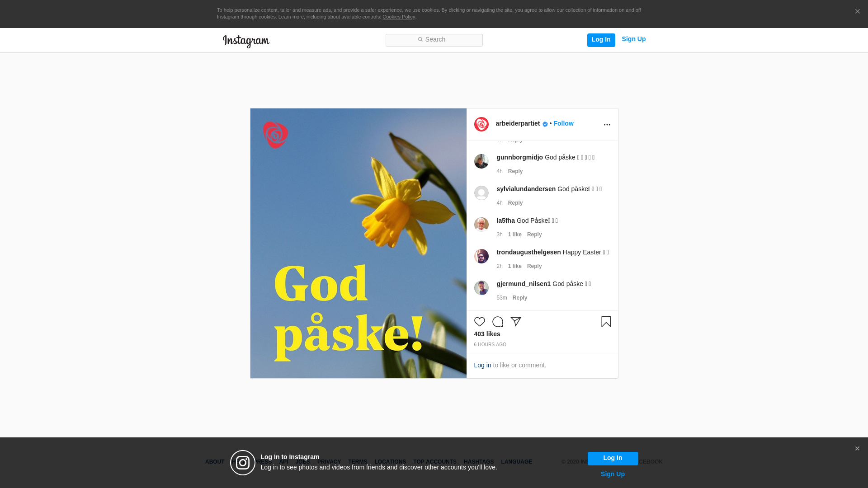Click into the Search field
This screenshot has height=488, width=868.
pyautogui.click(x=434, y=40)
